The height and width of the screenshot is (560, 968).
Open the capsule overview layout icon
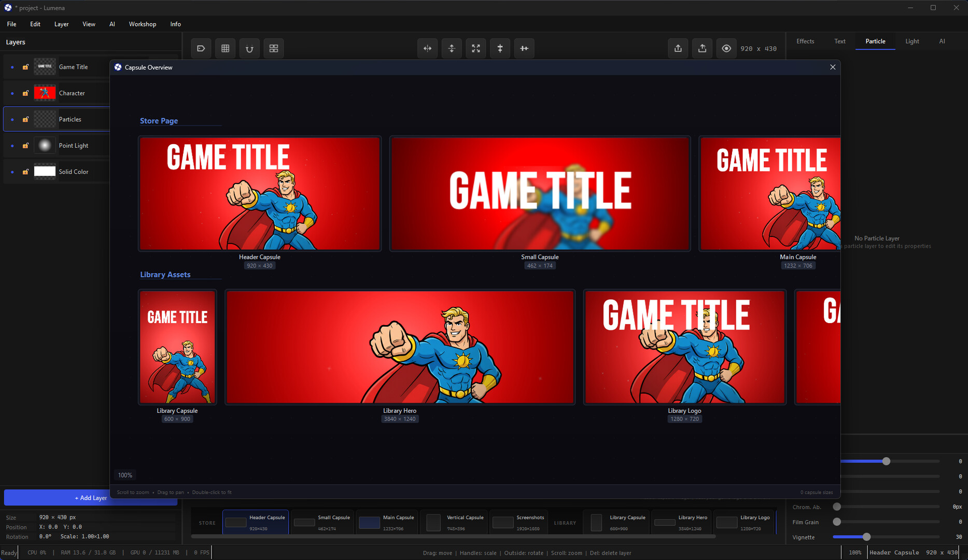(x=274, y=48)
